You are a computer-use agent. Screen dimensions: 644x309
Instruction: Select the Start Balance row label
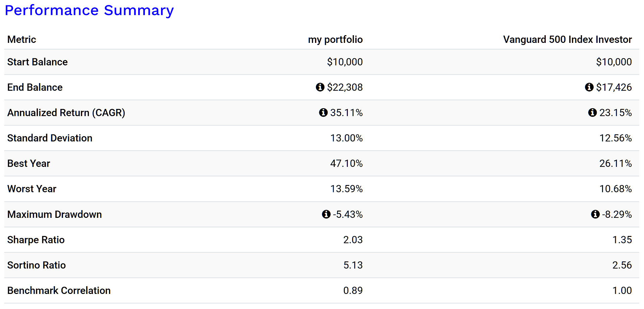tap(38, 62)
